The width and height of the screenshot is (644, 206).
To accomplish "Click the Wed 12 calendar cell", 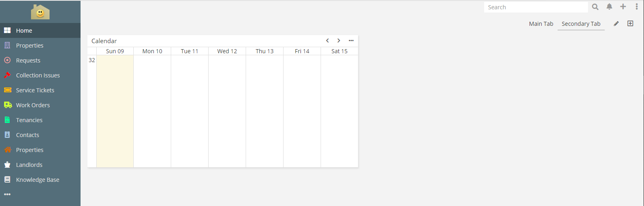I will point(227,111).
